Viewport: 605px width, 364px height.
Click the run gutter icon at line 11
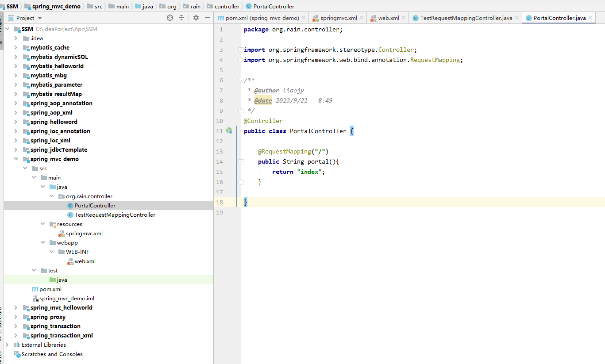pyautogui.click(x=229, y=130)
